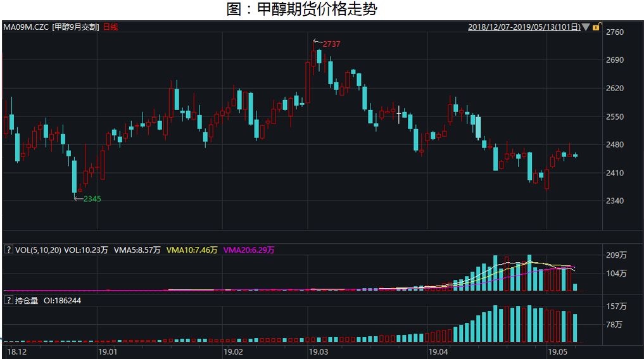Click the 2345 low price marker

[92, 199]
